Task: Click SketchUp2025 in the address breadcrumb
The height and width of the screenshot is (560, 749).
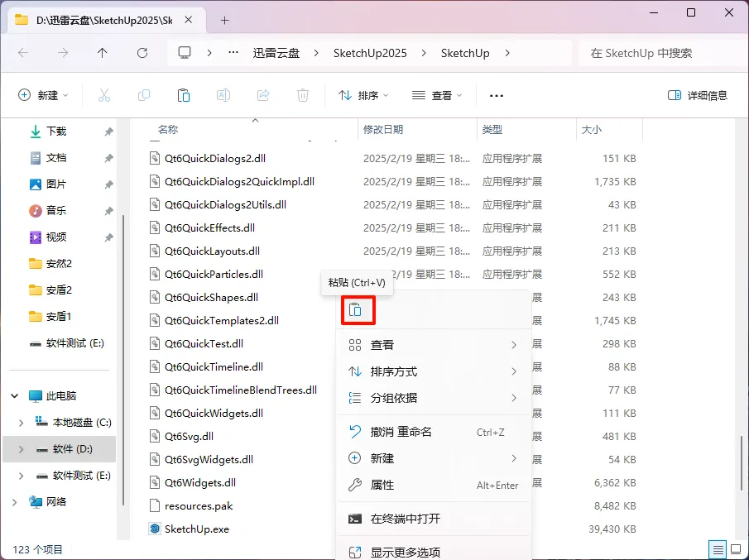Action: pyautogui.click(x=370, y=53)
